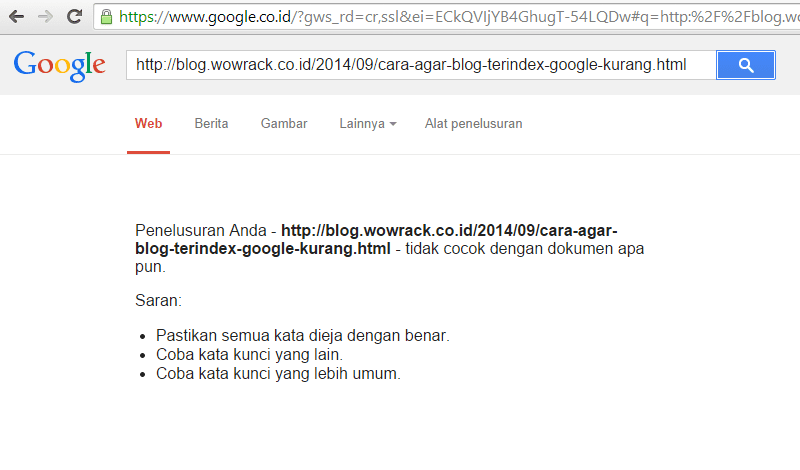
Task: Expand the Lainnya dropdown menu
Action: pyautogui.click(x=368, y=123)
